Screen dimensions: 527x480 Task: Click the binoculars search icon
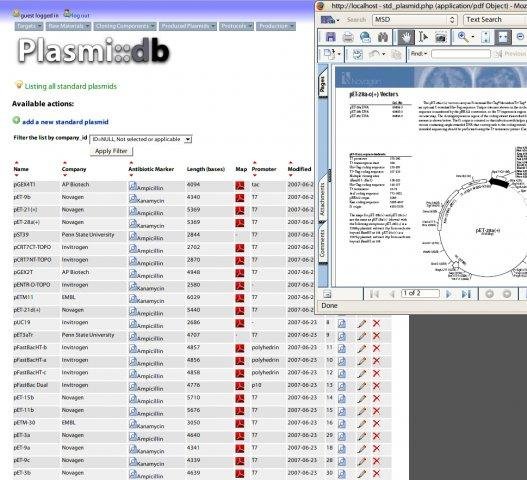tap(382, 37)
